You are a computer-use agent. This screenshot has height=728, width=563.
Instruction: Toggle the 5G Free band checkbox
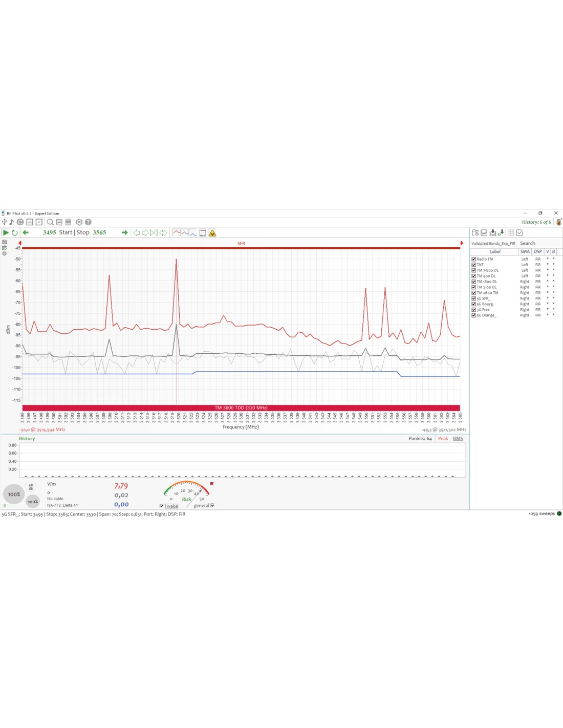tap(473, 310)
